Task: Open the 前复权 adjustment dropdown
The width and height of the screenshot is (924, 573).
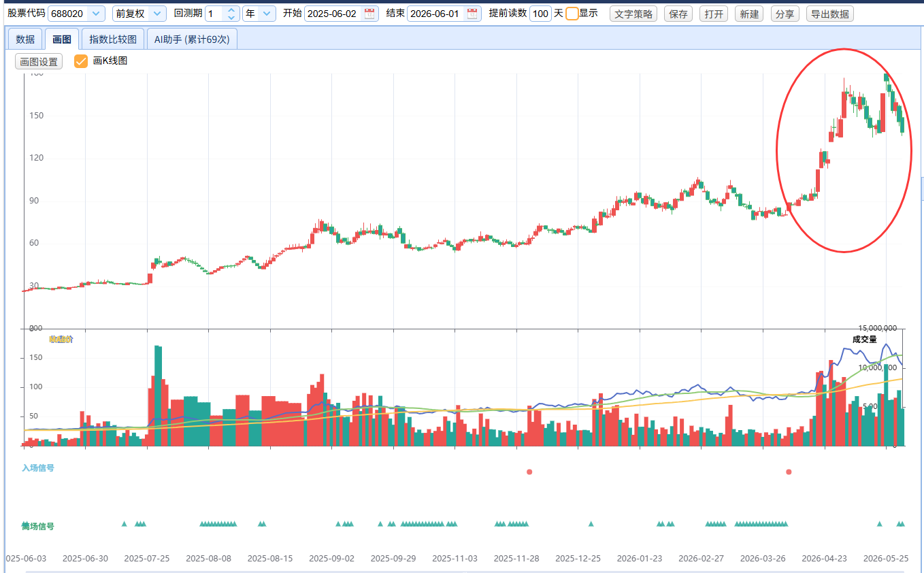Action: [157, 14]
